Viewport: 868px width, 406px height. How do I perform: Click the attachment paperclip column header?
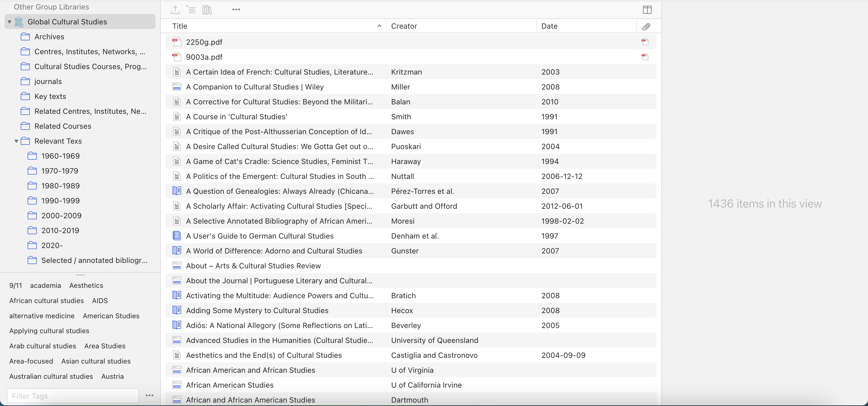coord(646,27)
